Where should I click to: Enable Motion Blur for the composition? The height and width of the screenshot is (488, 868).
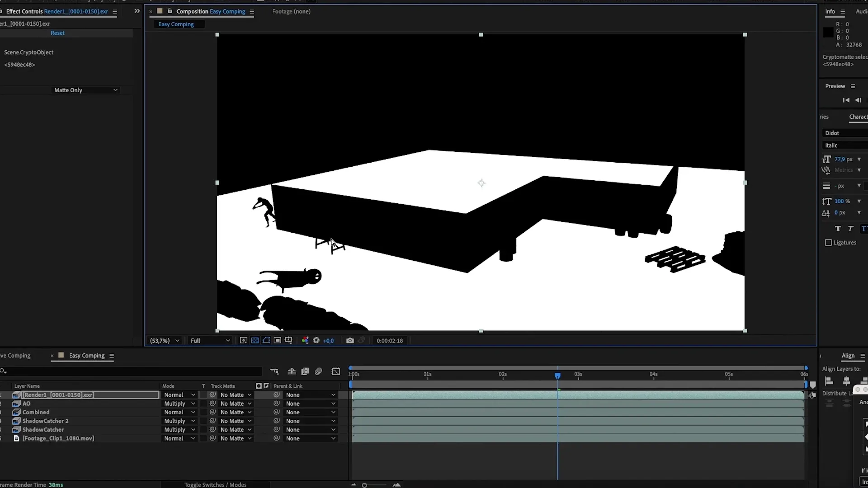coord(318,371)
